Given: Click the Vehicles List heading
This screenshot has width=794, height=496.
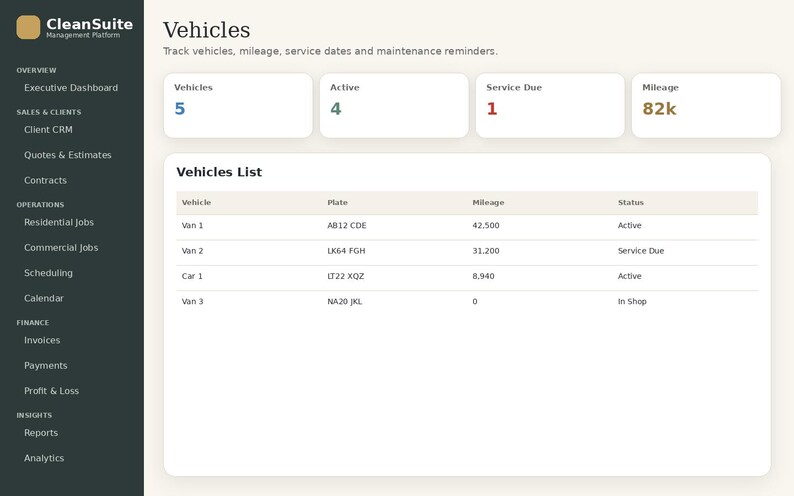Looking at the screenshot, I should pos(219,172).
